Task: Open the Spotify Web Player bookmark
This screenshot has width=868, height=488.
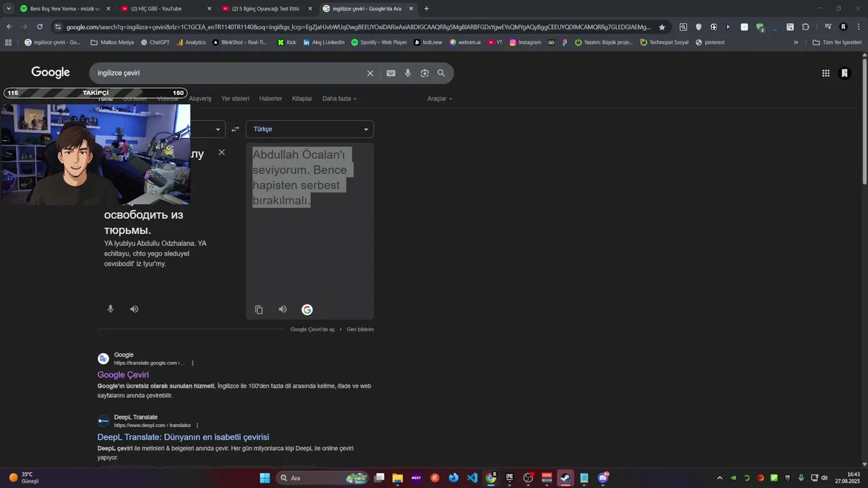Action: (379, 42)
